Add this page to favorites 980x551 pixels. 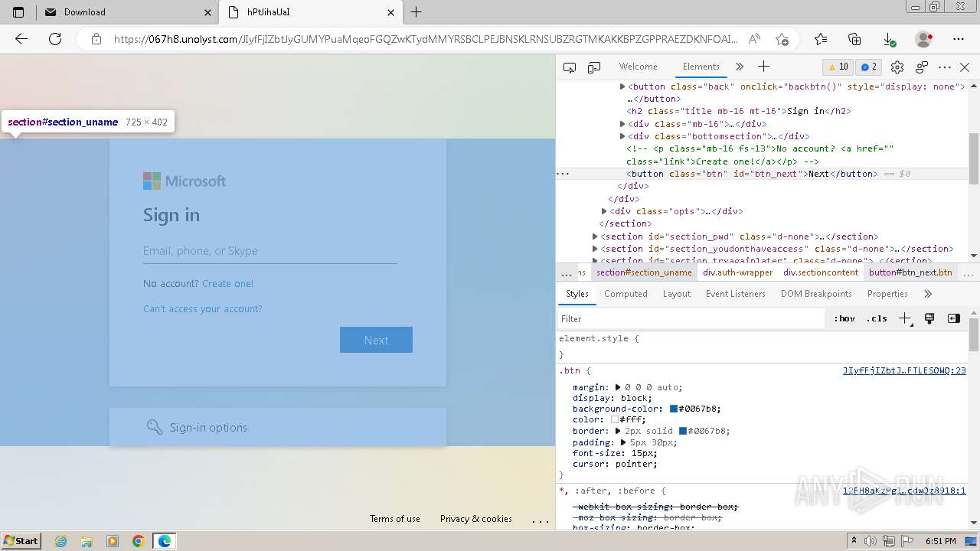pyautogui.click(x=782, y=39)
